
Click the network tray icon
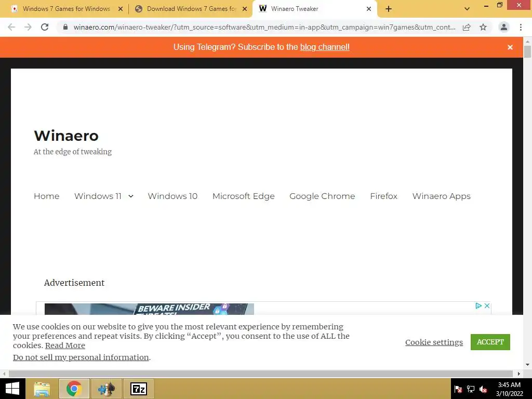point(471,389)
